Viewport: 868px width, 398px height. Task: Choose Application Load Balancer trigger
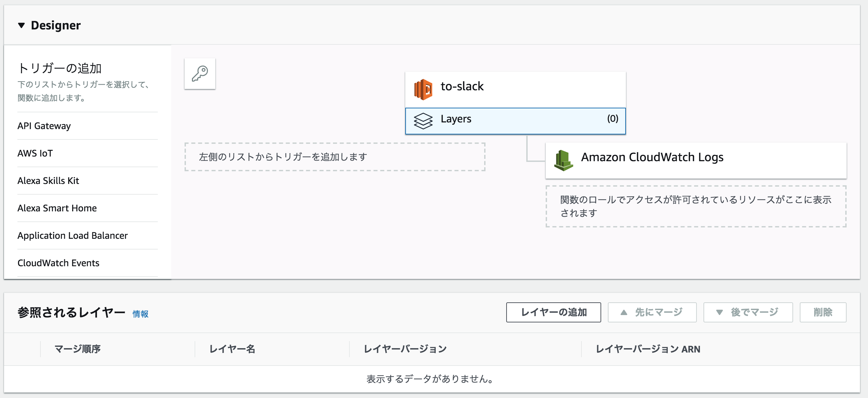[73, 235]
